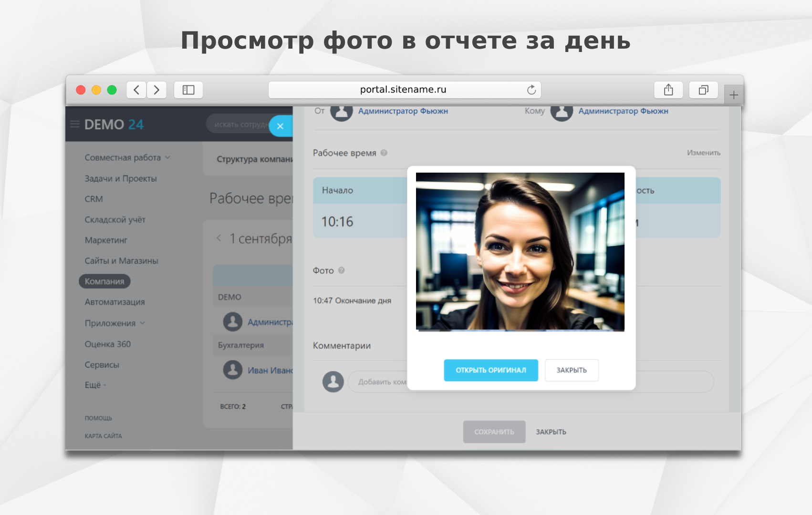Image resolution: width=812 pixels, height=515 pixels.
Task: Click the photo preview image
Action: pyautogui.click(x=520, y=252)
